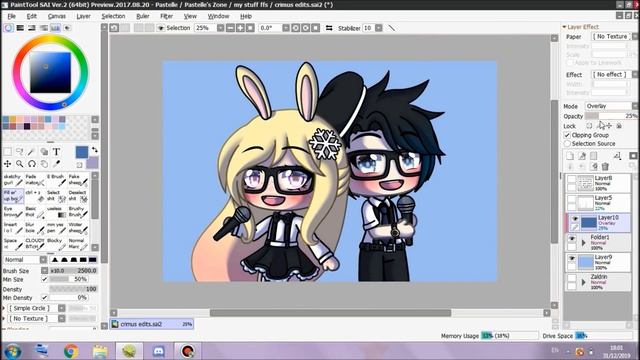Create a new layer in layer panel
Image resolution: width=640 pixels, height=360 pixels.
coord(570,156)
